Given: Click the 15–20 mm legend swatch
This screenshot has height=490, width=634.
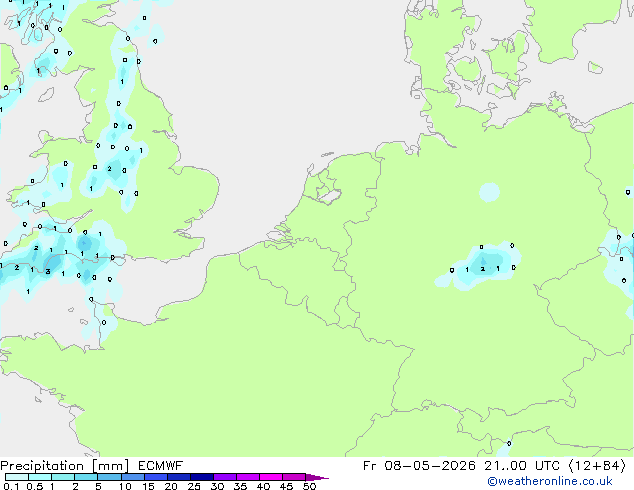Looking at the screenshot, I should (x=156, y=477).
